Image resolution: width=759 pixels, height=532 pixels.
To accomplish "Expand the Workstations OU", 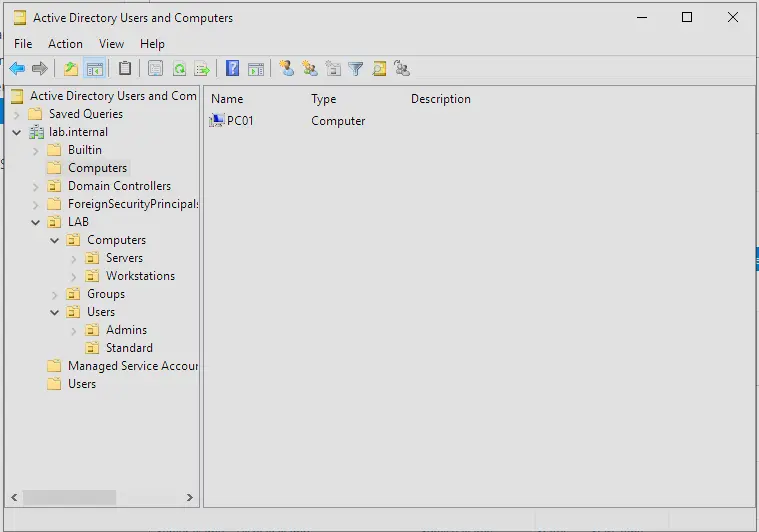I will 74,276.
